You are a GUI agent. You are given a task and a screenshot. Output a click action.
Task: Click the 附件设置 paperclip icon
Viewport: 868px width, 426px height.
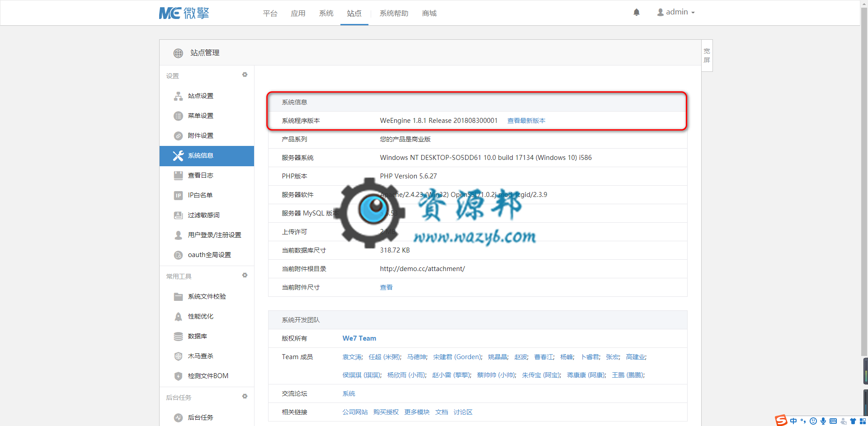179,136
